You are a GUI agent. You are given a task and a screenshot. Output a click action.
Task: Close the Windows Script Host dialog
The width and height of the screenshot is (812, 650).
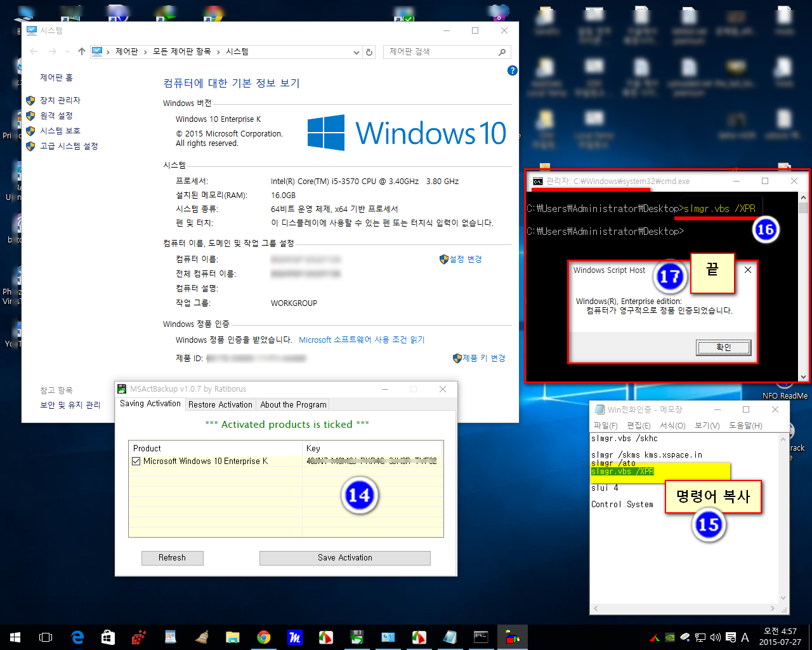(748, 270)
